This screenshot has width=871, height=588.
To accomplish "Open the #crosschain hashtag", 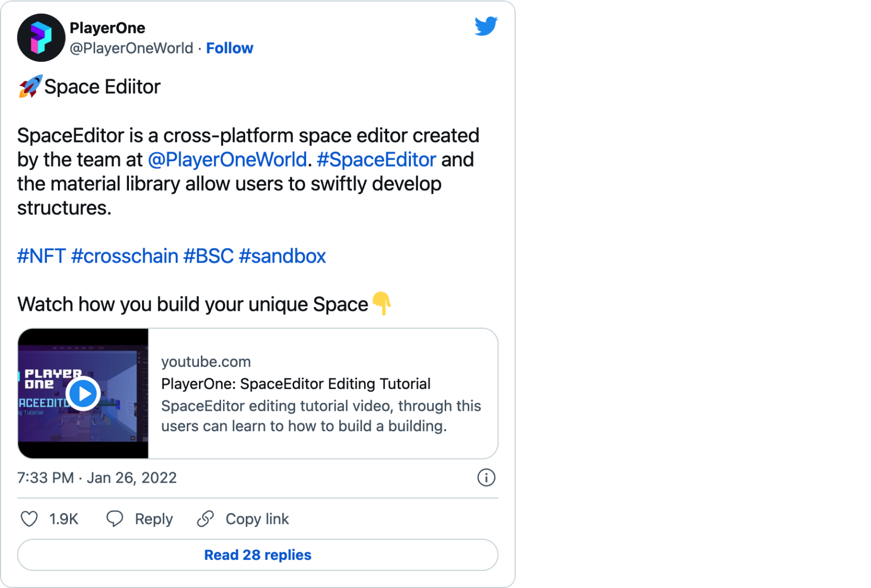I will point(125,256).
